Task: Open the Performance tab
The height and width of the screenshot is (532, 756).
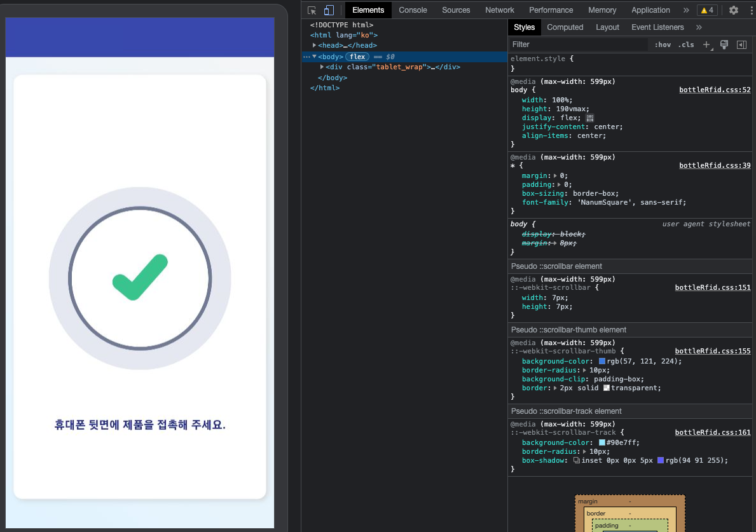Action: 551,10
